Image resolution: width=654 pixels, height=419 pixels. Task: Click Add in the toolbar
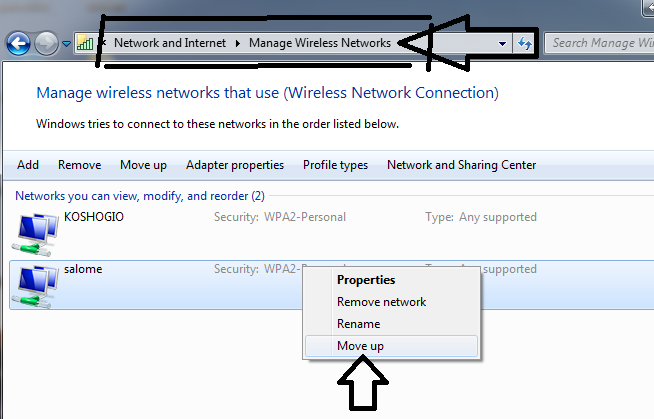click(x=28, y=165)
